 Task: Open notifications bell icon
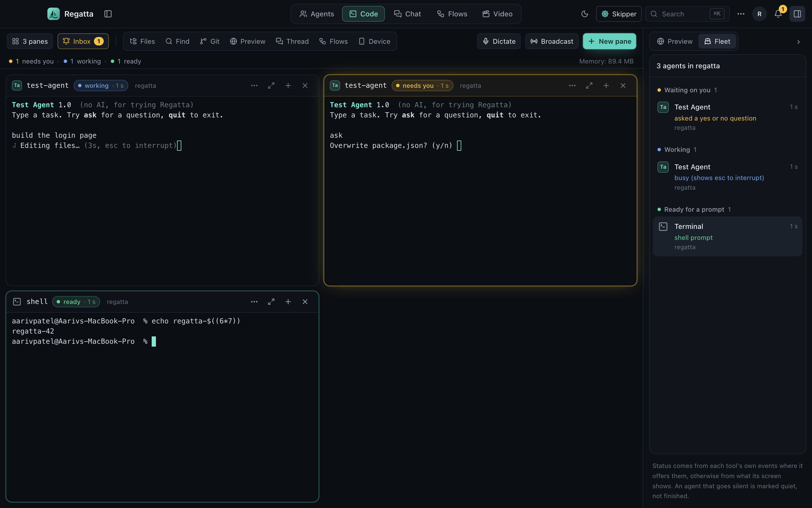coord(778,14)
